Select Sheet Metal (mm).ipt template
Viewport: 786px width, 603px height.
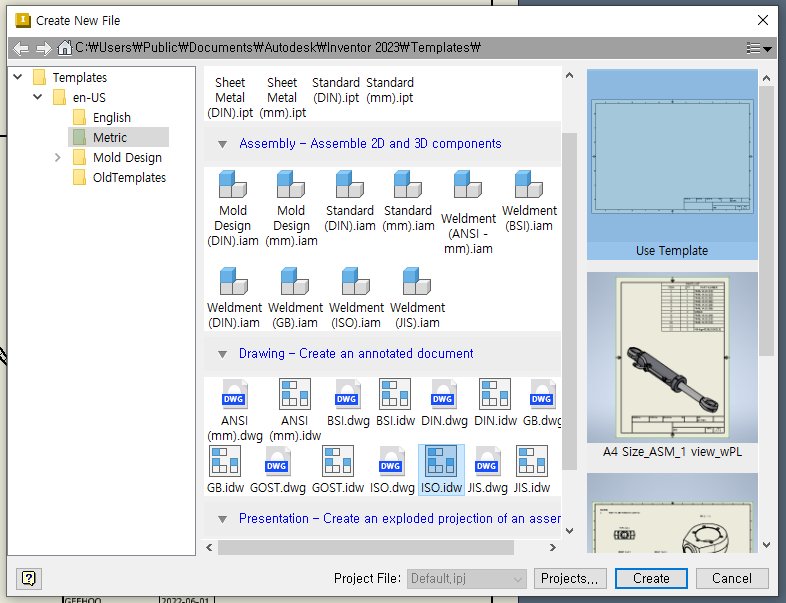(x=282, y=97)
